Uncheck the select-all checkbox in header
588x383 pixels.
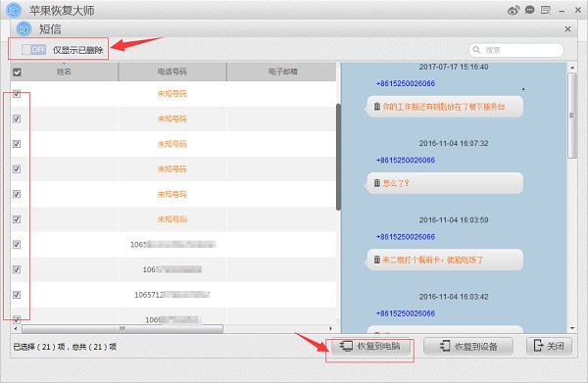click(17, 72)
